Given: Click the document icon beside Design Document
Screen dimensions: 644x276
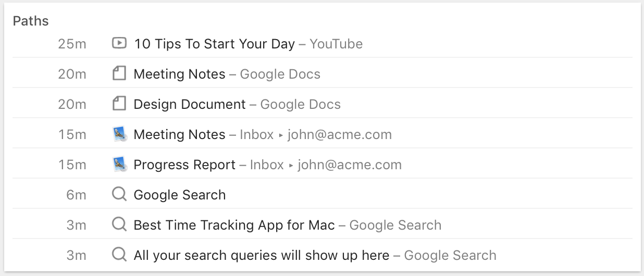Looking at the screenshot, I should [x=119, y=104].
